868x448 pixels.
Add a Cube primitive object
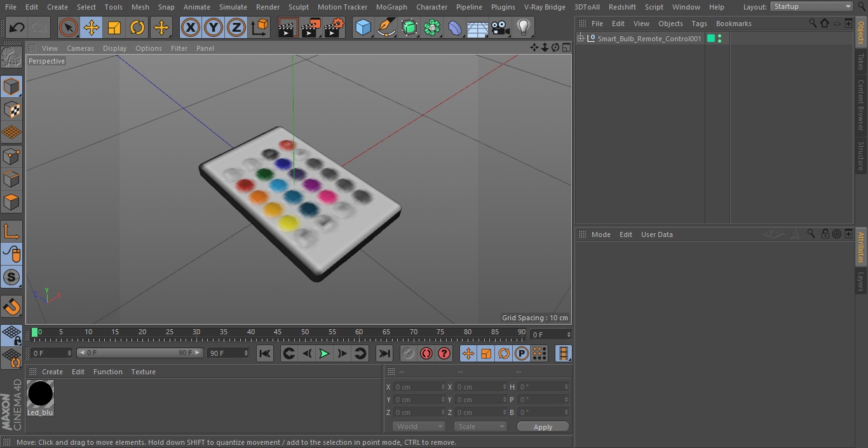tap(363, 27)
